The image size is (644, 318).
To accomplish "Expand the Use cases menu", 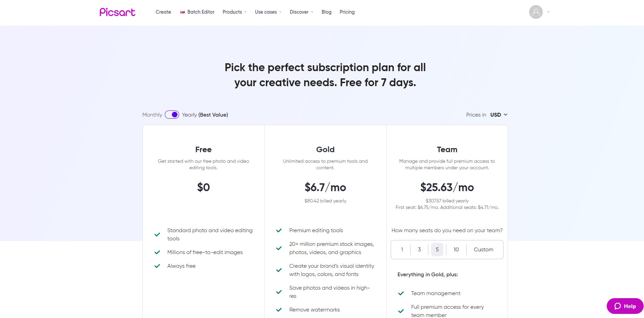I will tap(268, 12).
